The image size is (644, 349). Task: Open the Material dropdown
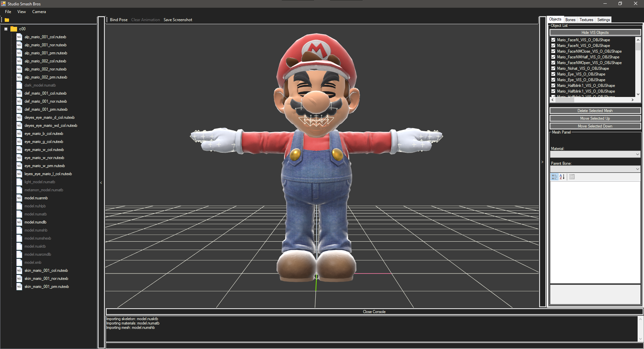tap(595, 154)
